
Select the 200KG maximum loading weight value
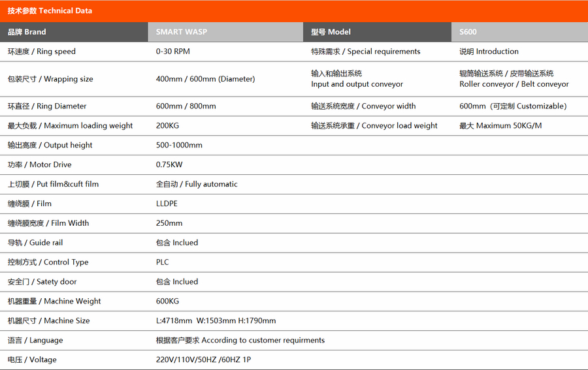pyautogui.click(x=167, y=126)
